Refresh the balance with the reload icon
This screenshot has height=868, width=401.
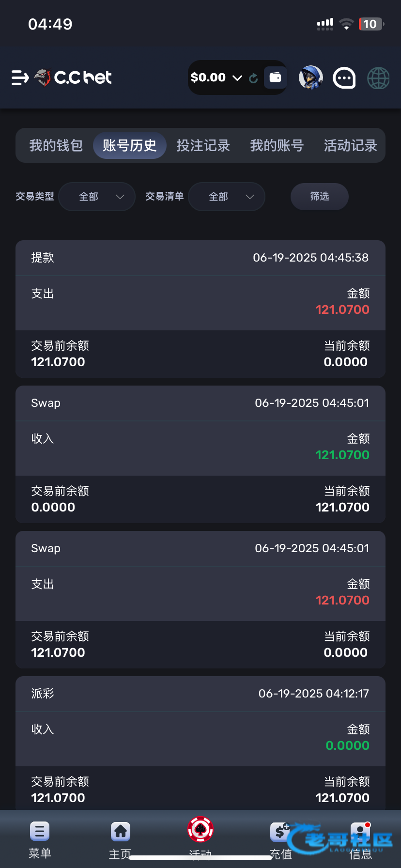(253, 78)
